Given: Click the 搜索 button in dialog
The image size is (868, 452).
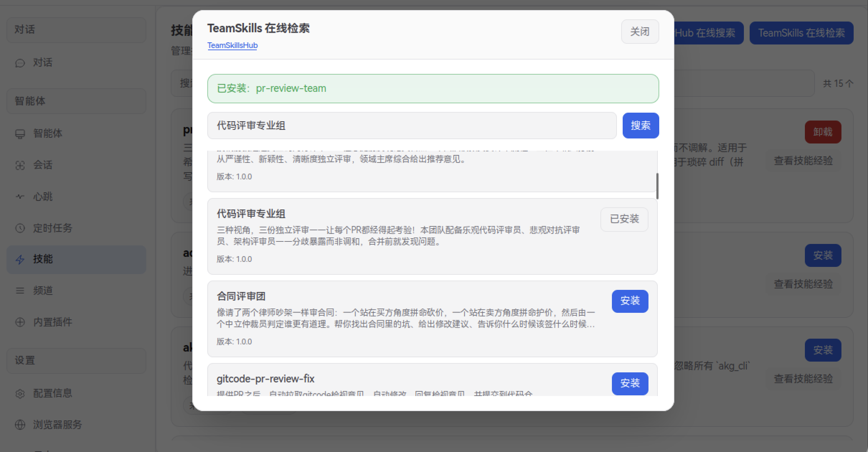Looking at the screenshot, I should 641,126.
